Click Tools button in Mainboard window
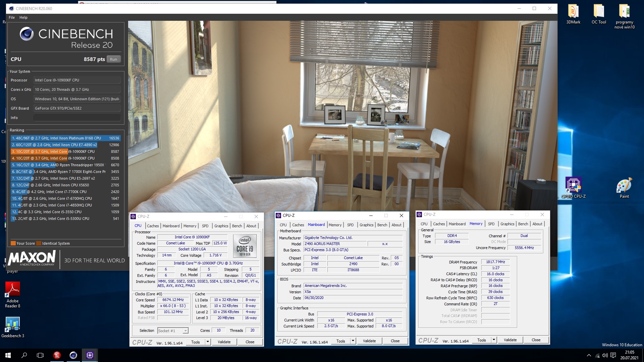Screen dimensions: 644x362 coord(341,341)
